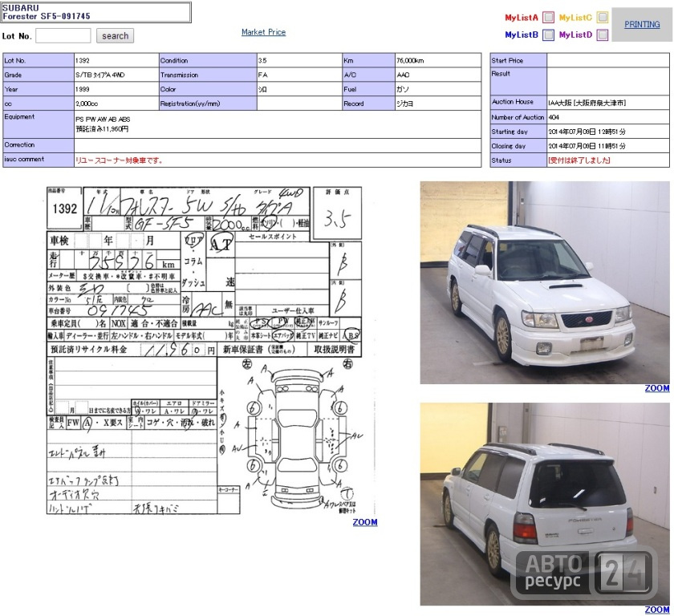Open the rear view Forester photo

point(545,504)
